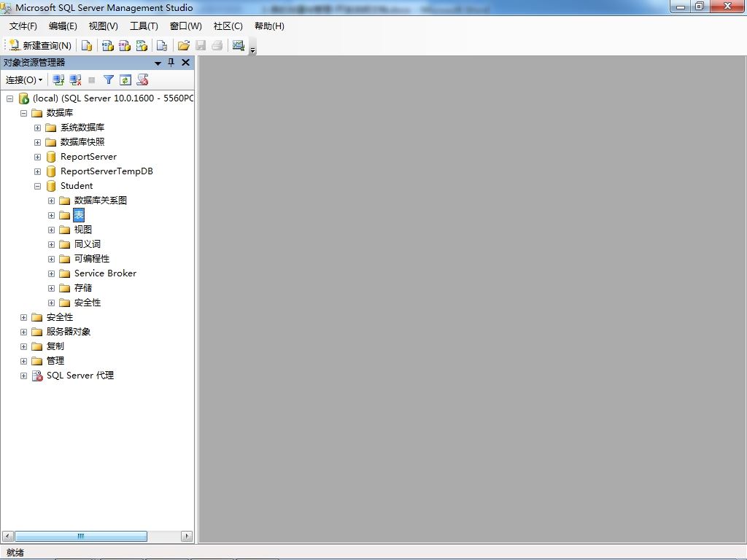
Task: Expand the Service Broker folder
Action: click(51, 274)
